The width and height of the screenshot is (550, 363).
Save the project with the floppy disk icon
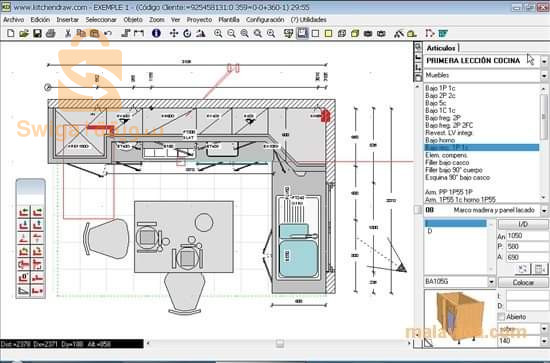37,33
